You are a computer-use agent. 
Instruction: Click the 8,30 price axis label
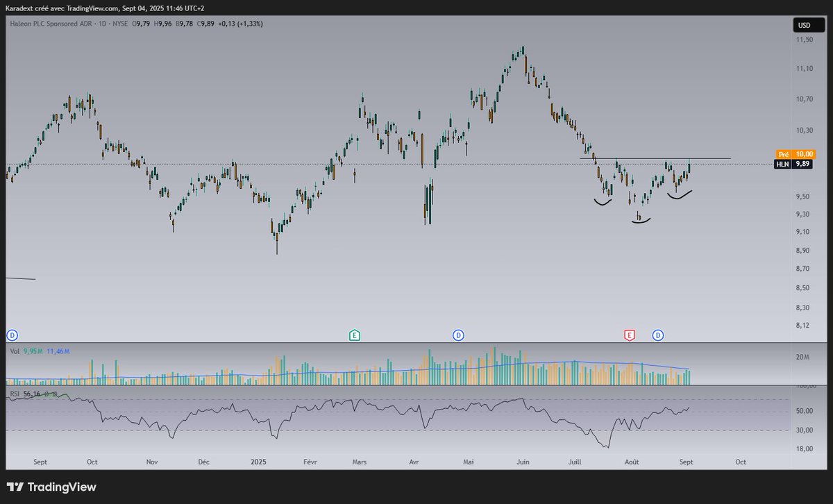tap(804, 308)
